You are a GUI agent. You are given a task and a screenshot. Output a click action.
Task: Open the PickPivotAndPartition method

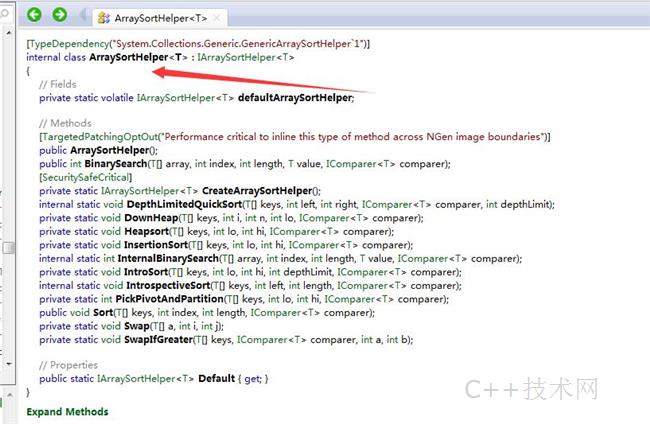point(170,299)
